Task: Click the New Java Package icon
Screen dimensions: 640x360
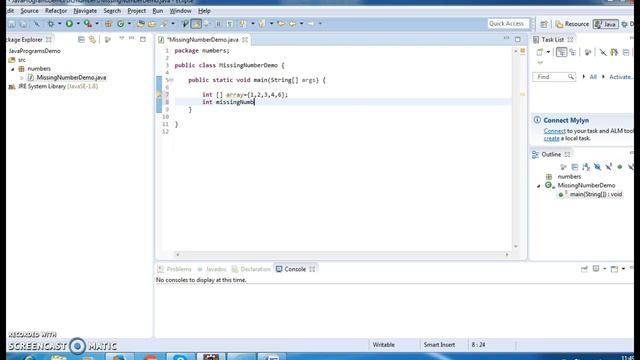Action: coord(108,24)
